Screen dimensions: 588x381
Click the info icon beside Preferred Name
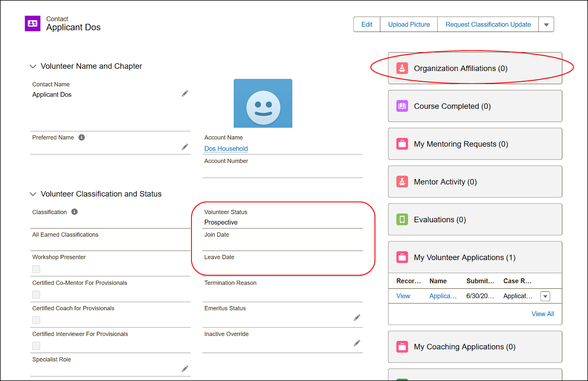82,137
